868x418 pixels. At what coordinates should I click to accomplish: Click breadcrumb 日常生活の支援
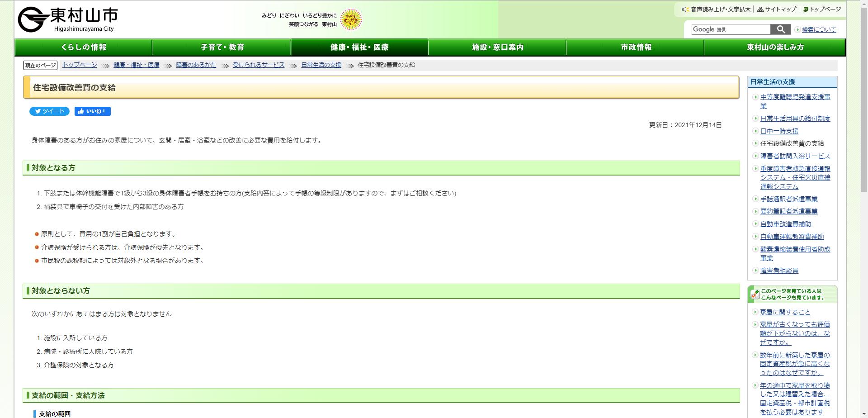[x=321, y=65]
